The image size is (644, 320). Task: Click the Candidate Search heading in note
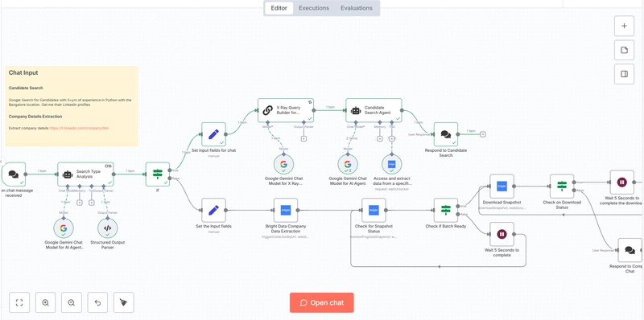pos(26,88)
